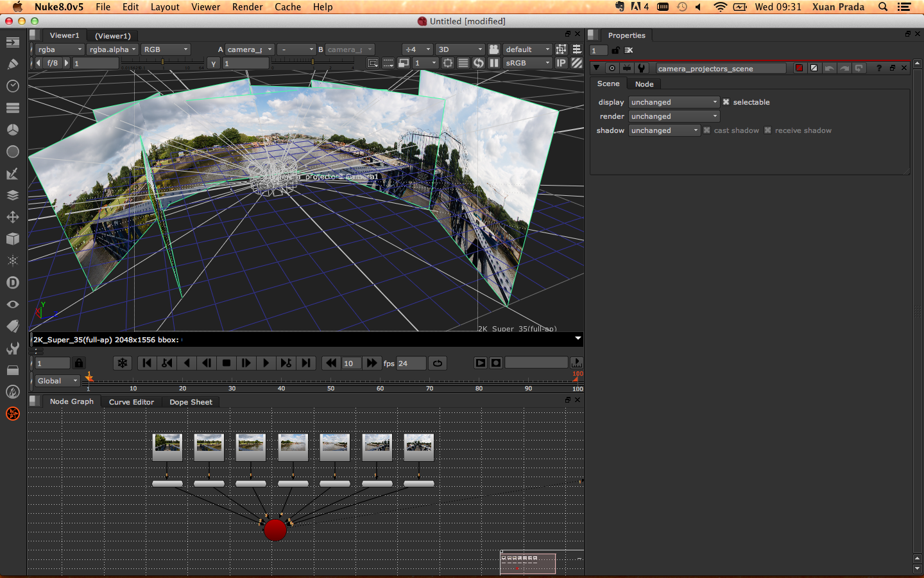The height and width of the screenshot is (578, 924).
Task: Toggle the cast shadow checkbox
Action: (707, 130)
